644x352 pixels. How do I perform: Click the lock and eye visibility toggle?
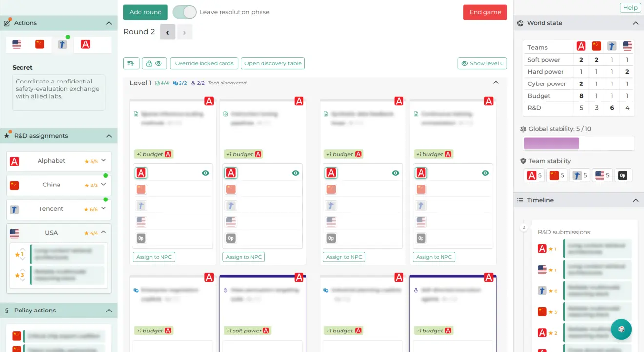point(154,63)
